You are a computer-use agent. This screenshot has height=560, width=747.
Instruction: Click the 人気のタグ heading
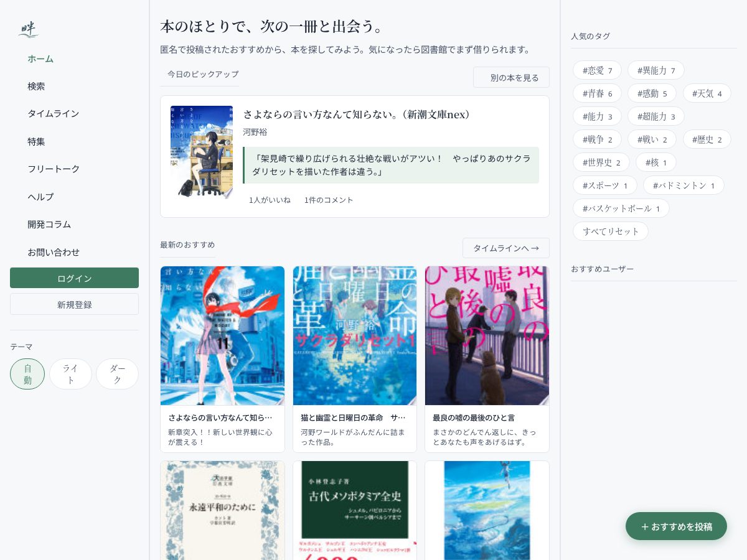[x=590, y=36]
